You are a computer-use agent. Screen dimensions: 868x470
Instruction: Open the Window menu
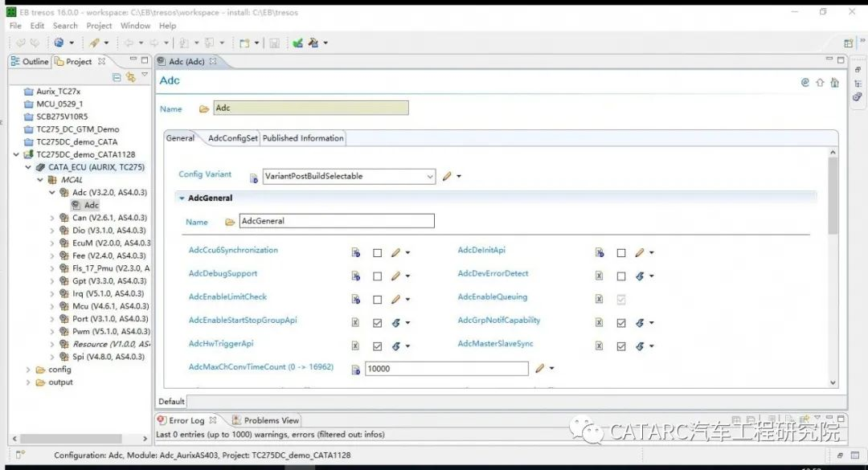(135, 26)
